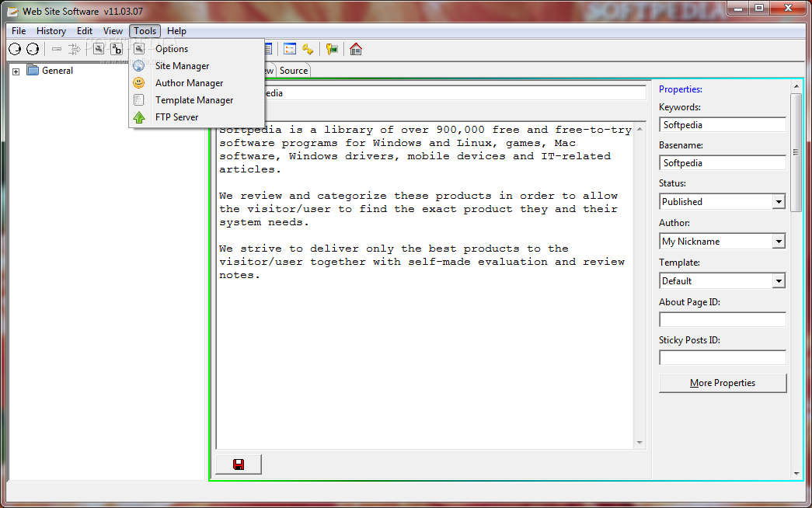Click the 'Status:' label

[x=672, y=183]
